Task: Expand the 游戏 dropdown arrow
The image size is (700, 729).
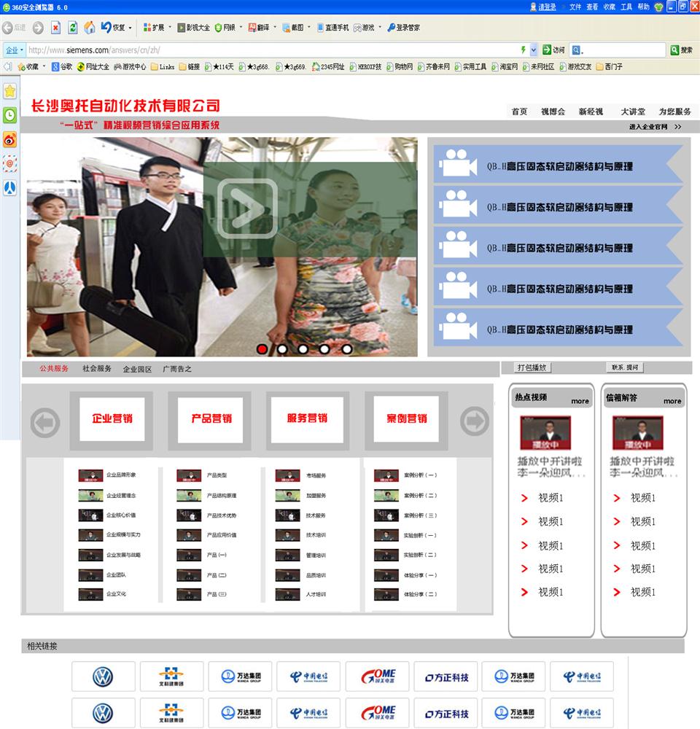Action: tap(380, 28)
